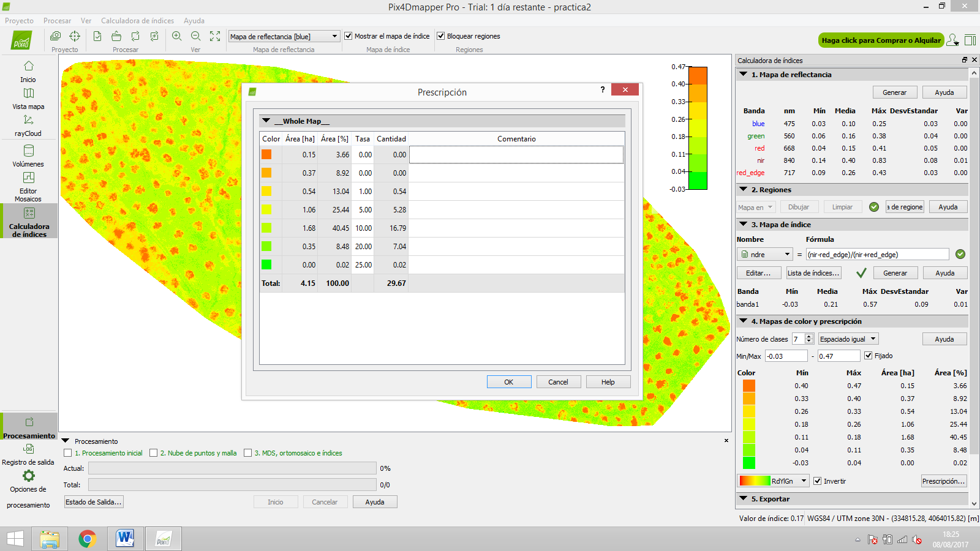Collapse section 3. Mapa de índice
Image resolution: width=980 pixels, height=551 pixels.
743,224
